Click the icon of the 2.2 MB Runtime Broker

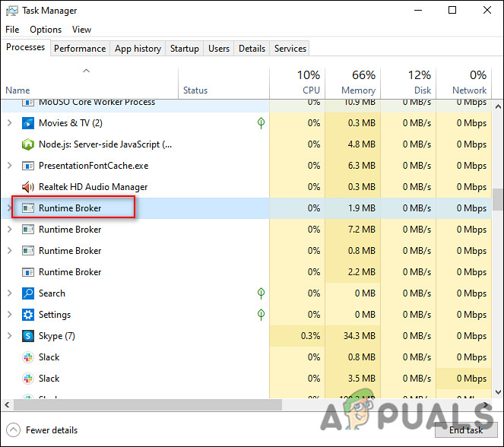pyautogui.click(x=28, y=272)
